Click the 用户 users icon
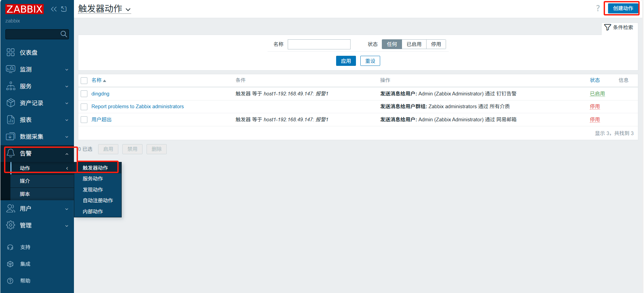Screen dimensions: 644x293 click(x=11, y=208)
